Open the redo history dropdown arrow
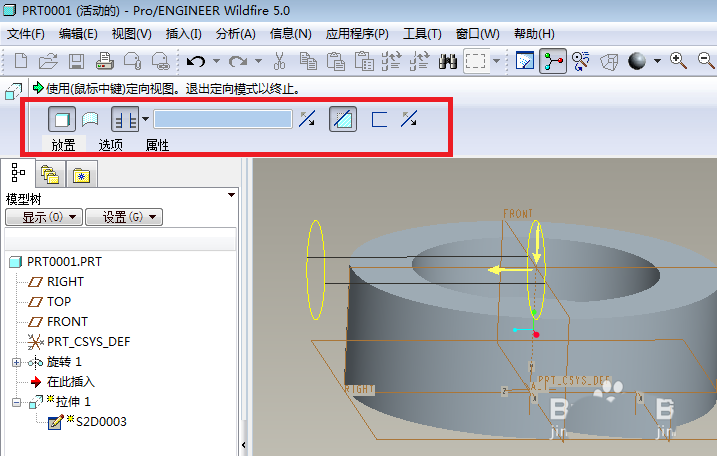This screenshot has height=456, width=717. (x=258, y=61)
